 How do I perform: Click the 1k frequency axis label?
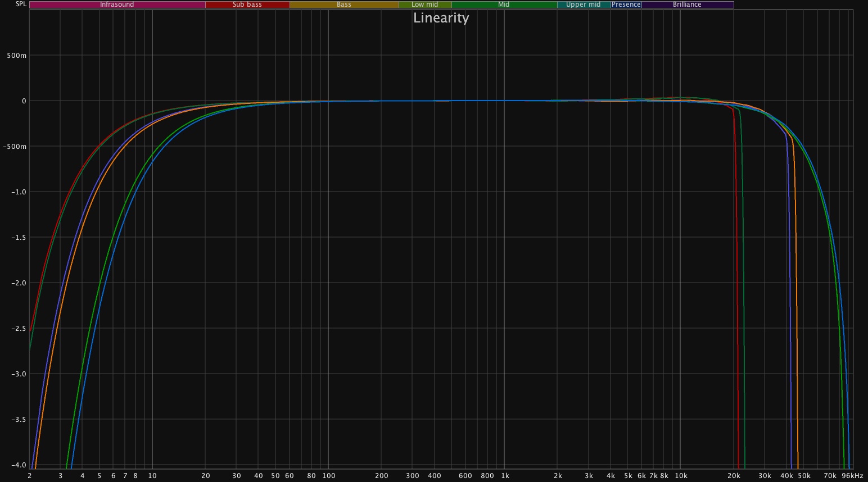(505, 476)
